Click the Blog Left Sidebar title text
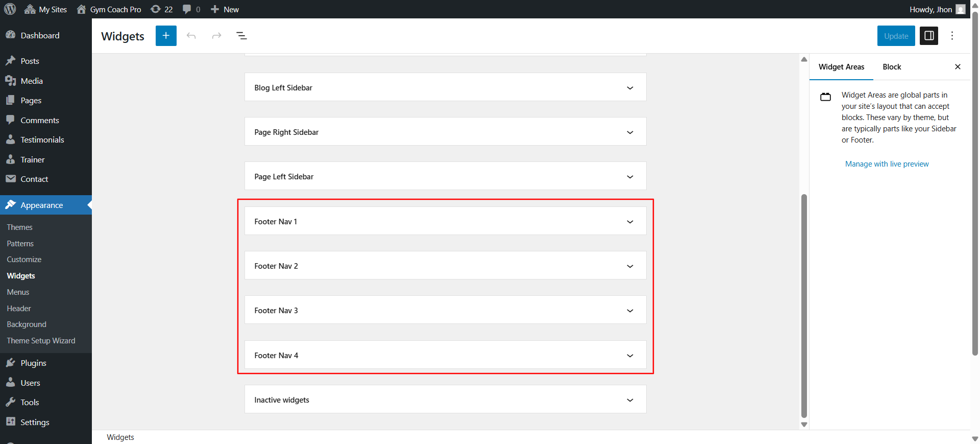The height and width of the screenshot is (444, 980). (x=283, y=88)
